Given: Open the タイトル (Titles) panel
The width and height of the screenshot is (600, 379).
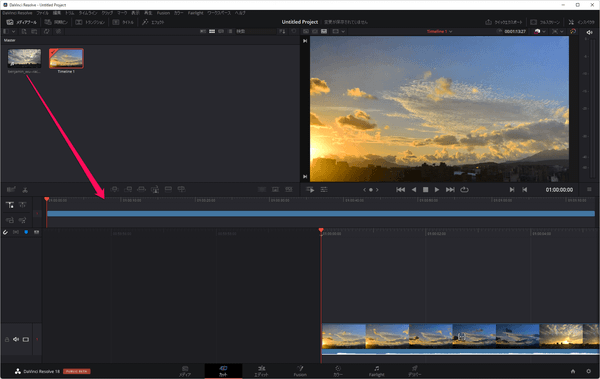Looking at the screenshot, I should (123, 22).
